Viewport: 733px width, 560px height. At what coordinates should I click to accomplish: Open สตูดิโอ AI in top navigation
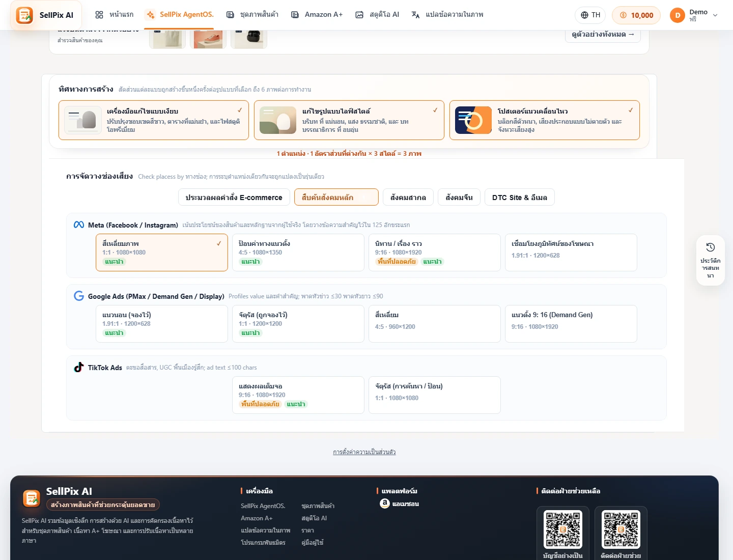coord(377,15)
